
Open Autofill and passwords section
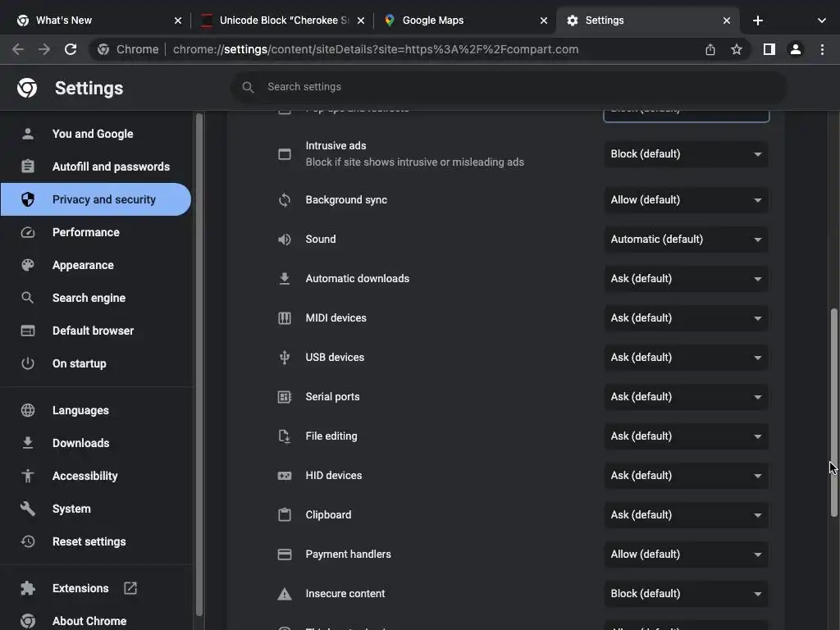[111, 167]
